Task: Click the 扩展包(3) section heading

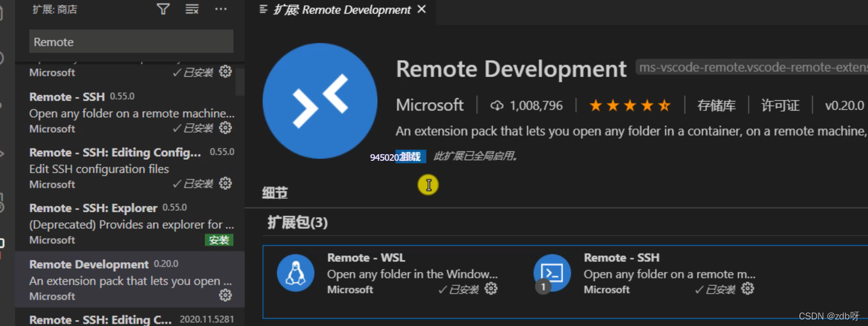Action: (298, 222)
